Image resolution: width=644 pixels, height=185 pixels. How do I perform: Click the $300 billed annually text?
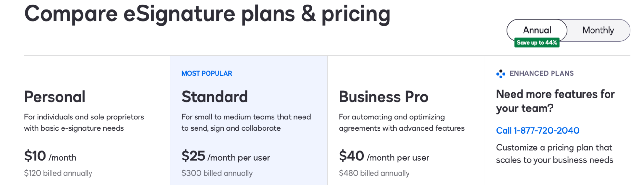point(217,173)
